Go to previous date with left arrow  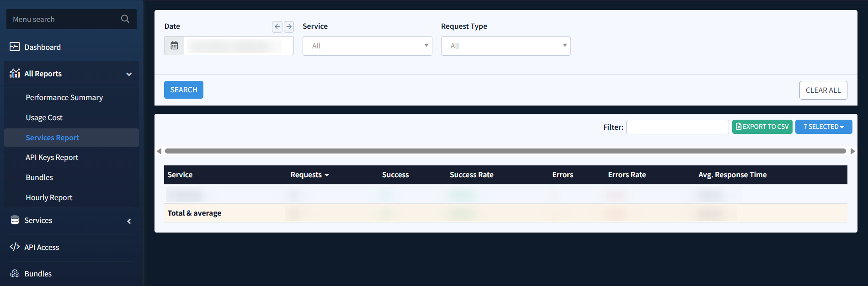click(277, 26)
